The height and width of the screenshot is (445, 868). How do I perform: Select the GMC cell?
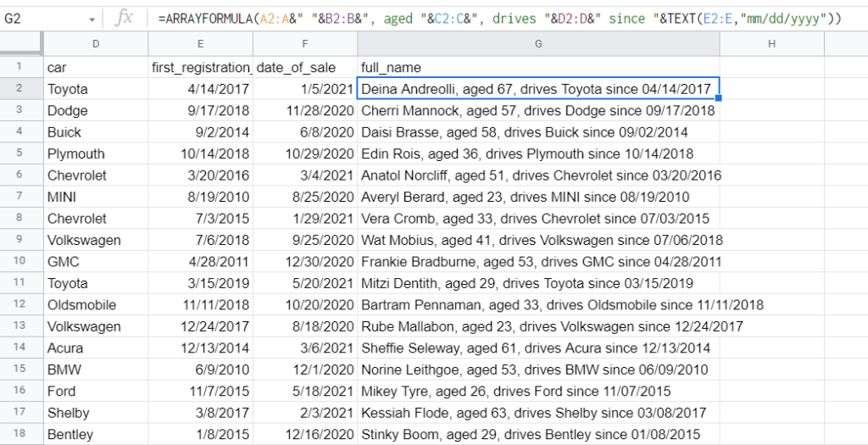96,261
